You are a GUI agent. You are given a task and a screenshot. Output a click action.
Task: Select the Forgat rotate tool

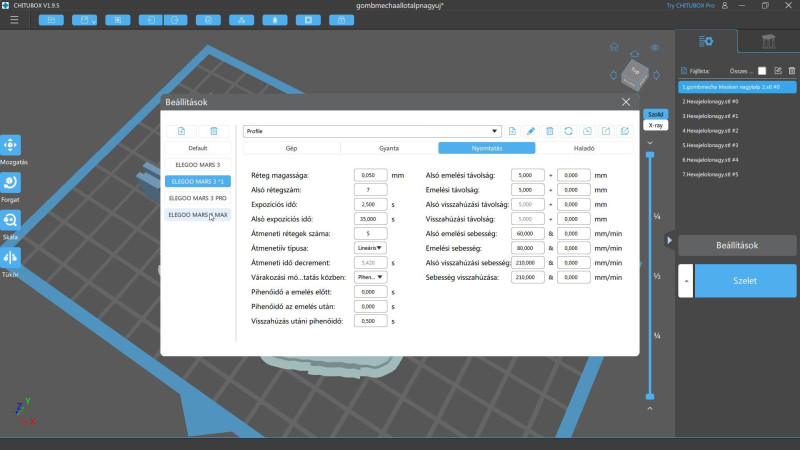[x=10, y=182]
